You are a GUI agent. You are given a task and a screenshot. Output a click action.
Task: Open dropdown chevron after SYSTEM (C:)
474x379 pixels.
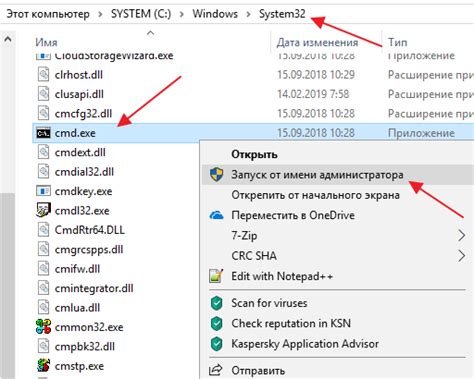point(182,14)
